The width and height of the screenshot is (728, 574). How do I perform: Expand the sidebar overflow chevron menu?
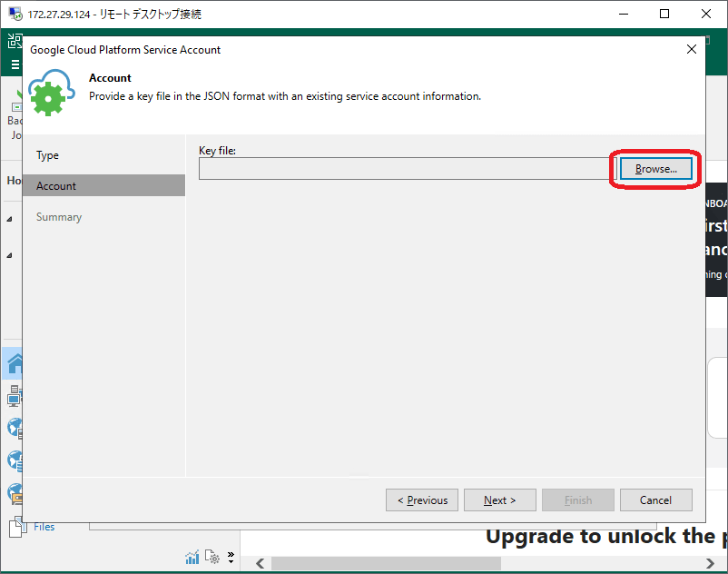(x=231, y=557)
